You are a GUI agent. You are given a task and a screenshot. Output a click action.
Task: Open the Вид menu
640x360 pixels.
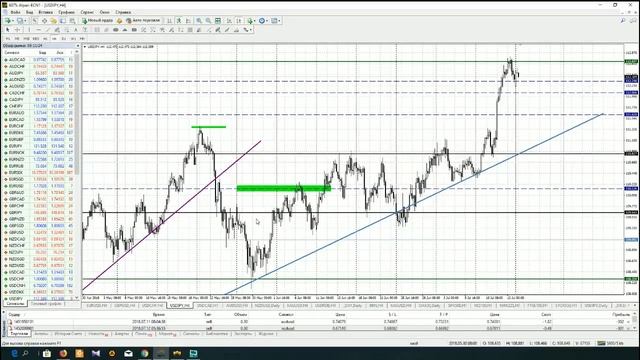tap(29, 12)
